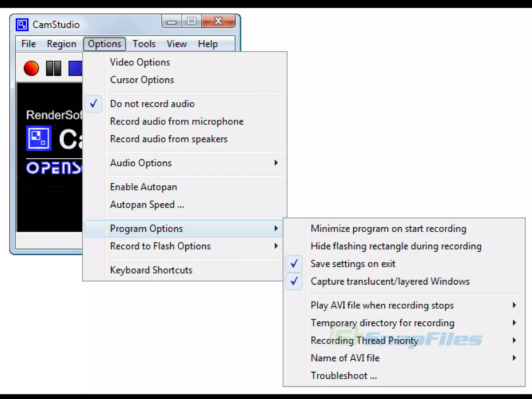Choose Keyboard Shortcuts
Viewport: 532px width, 399px height.
151,270
